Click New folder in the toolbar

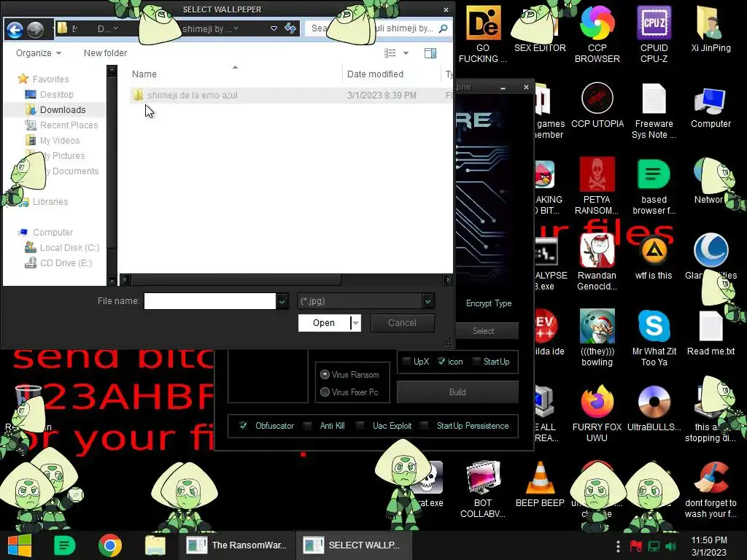click(105, 52)
